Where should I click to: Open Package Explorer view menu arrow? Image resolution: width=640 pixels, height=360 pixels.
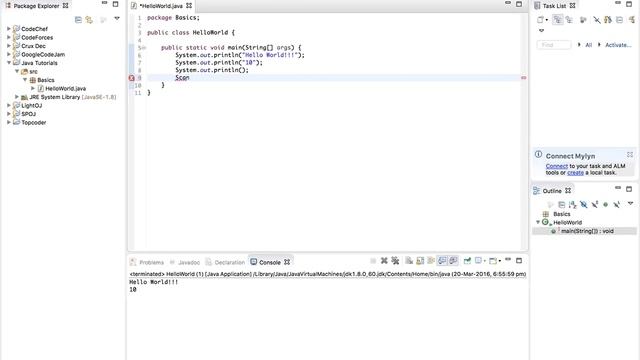coord(117,19)
